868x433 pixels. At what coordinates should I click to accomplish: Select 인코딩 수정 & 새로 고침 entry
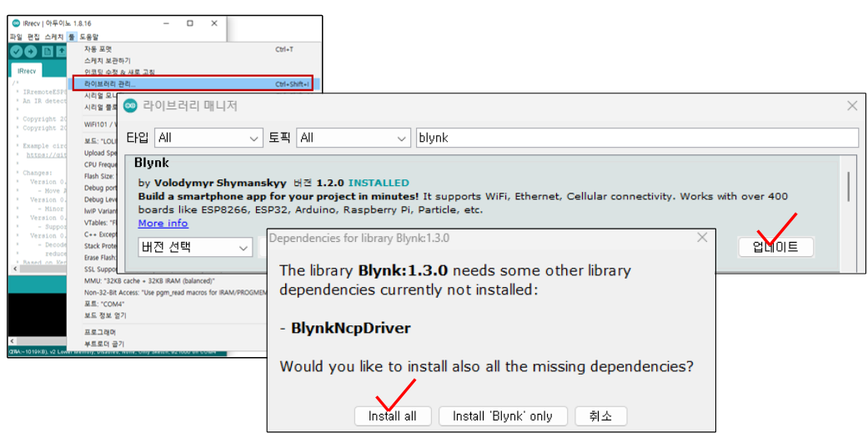click(x=193, y=72)
